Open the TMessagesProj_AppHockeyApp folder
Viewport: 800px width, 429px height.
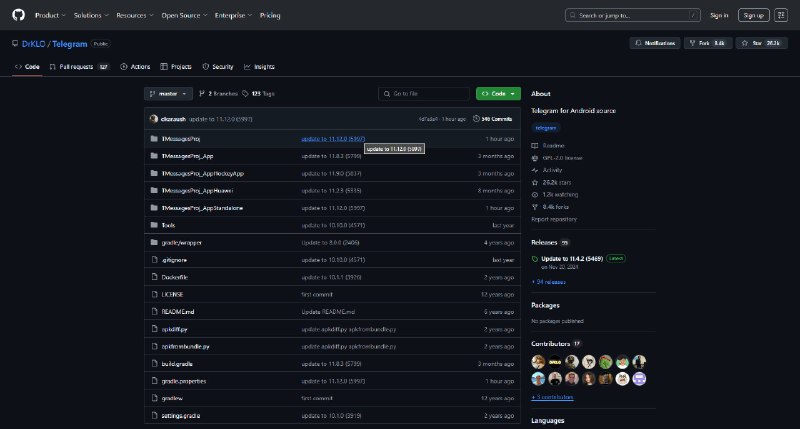pos(203,173)
